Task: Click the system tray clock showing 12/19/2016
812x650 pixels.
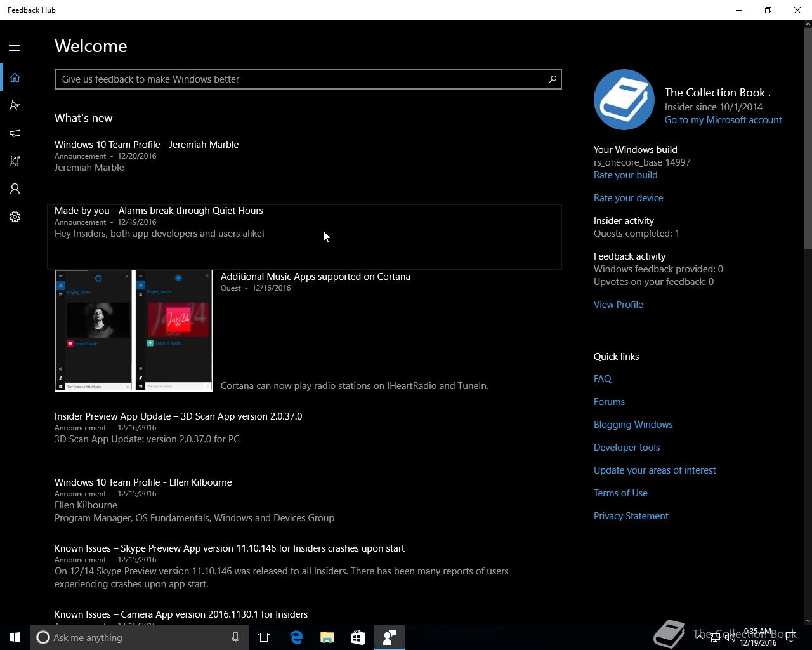Action: click(758, 637)
